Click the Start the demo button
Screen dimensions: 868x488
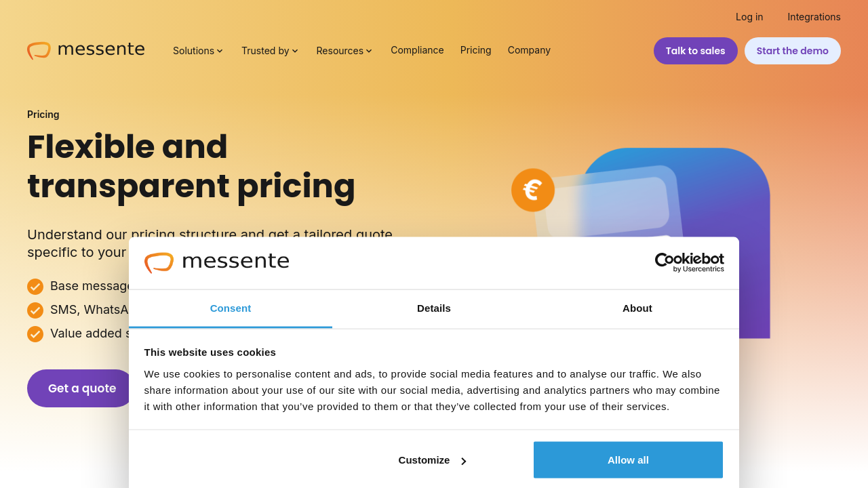coord(792,51)
